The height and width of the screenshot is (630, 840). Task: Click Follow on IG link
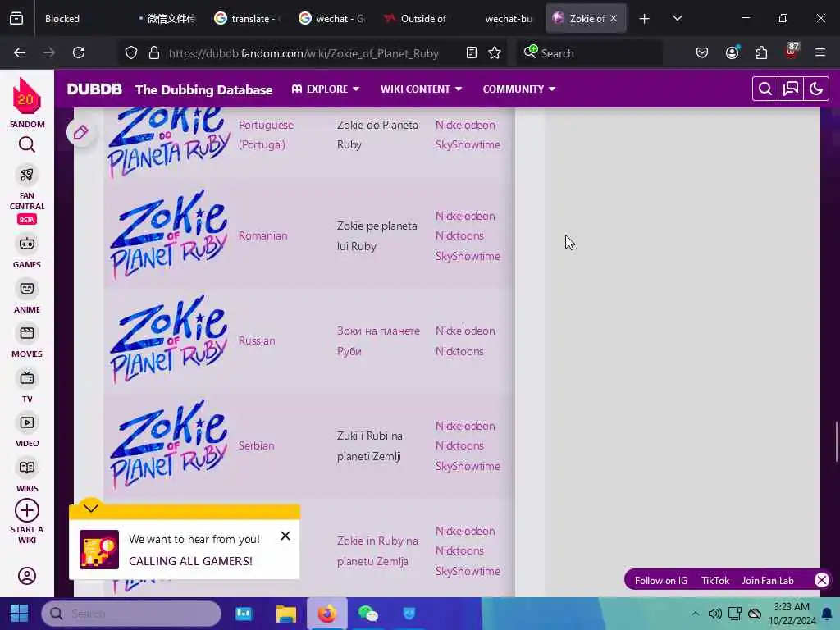(660, 580)
